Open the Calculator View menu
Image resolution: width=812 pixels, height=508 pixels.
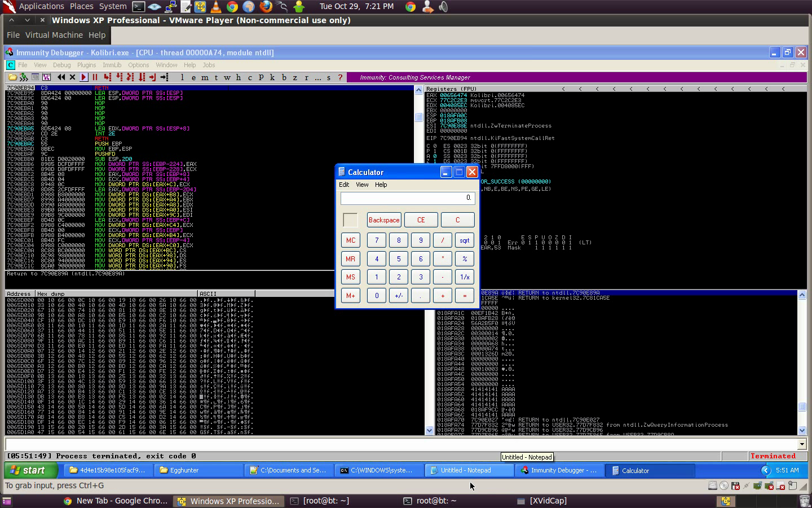(362, 185)
